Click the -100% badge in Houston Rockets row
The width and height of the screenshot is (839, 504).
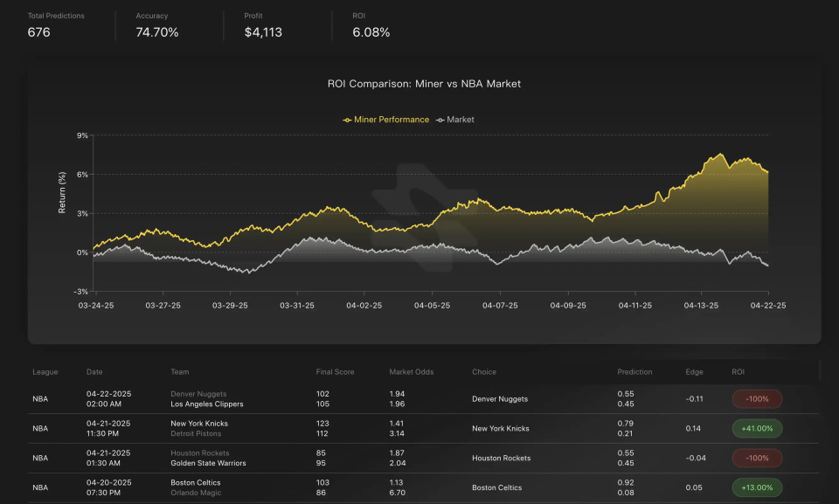757,459
